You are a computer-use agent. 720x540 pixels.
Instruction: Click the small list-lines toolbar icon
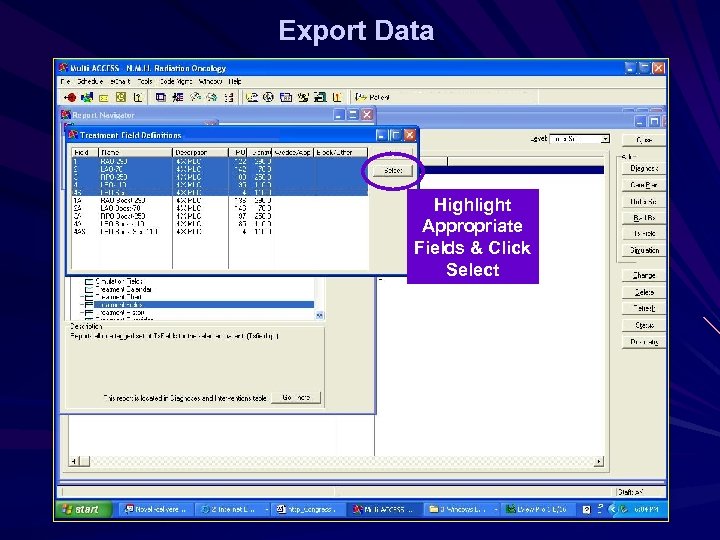(x=229, y=97)
